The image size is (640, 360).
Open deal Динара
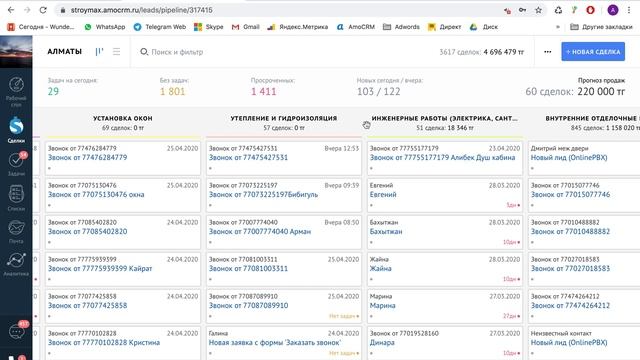(x=382, y=342)
